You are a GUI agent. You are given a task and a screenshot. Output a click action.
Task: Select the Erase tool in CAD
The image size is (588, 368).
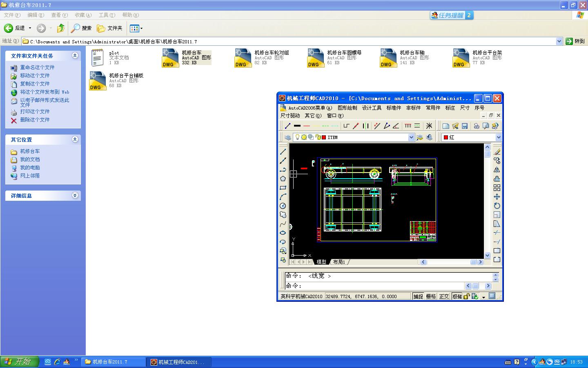497,152
